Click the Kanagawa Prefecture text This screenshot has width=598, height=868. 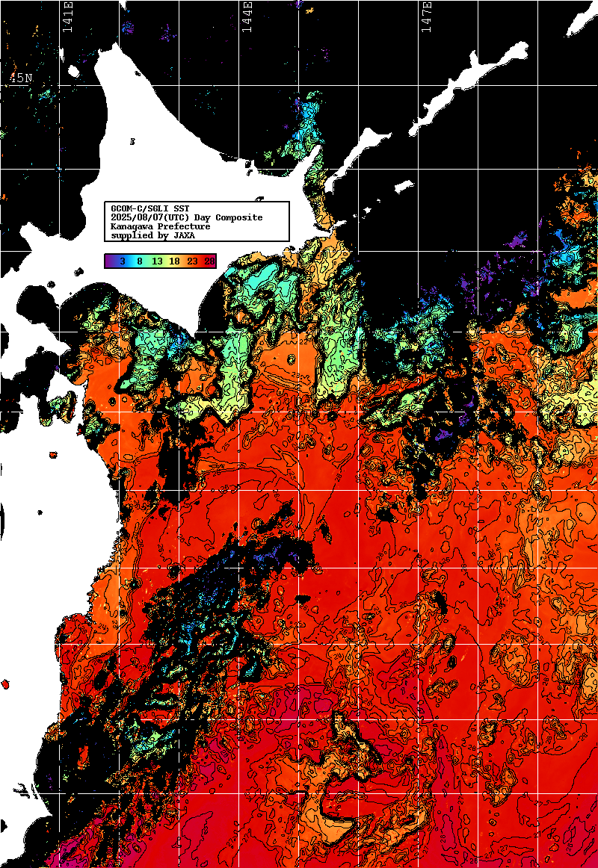click(x=161, y=226)
